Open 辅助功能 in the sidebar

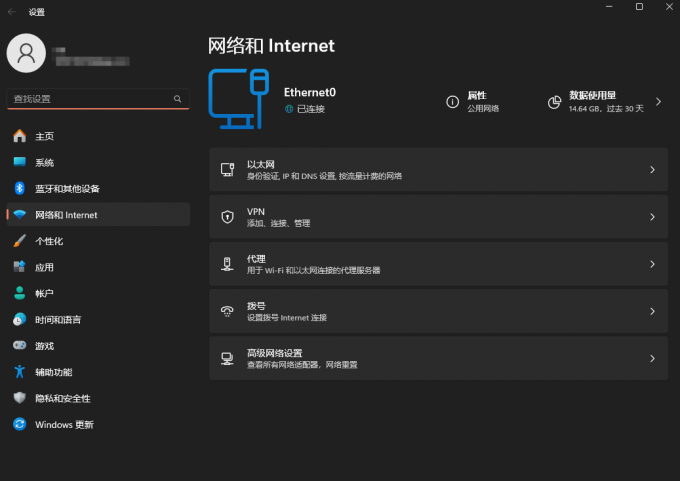[x=98, y=372]
